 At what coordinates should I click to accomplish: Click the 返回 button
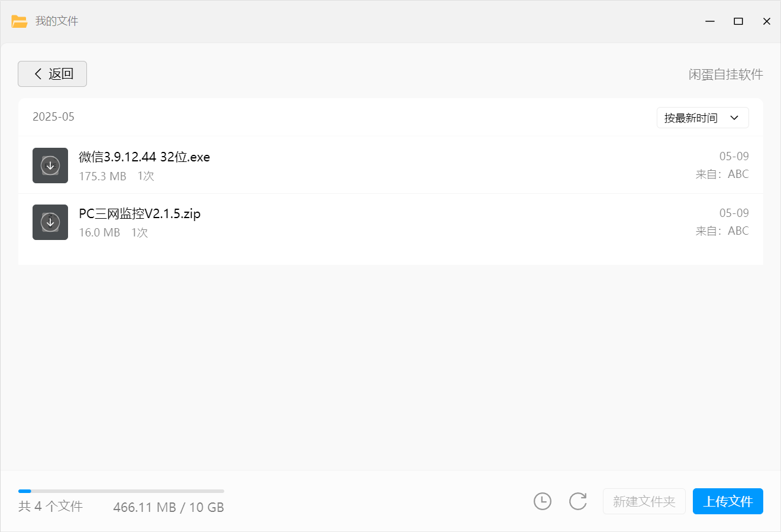52,74
